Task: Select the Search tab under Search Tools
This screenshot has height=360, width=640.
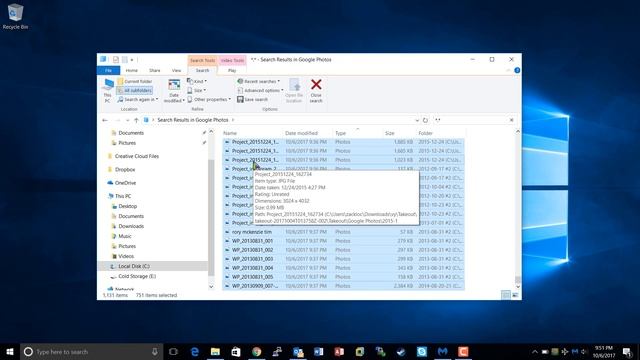Action: tap(202, 70)
